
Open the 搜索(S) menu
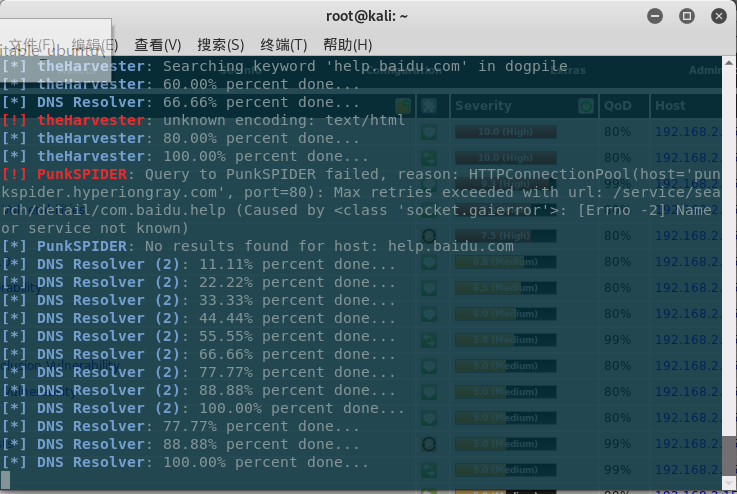coord(221,45)
